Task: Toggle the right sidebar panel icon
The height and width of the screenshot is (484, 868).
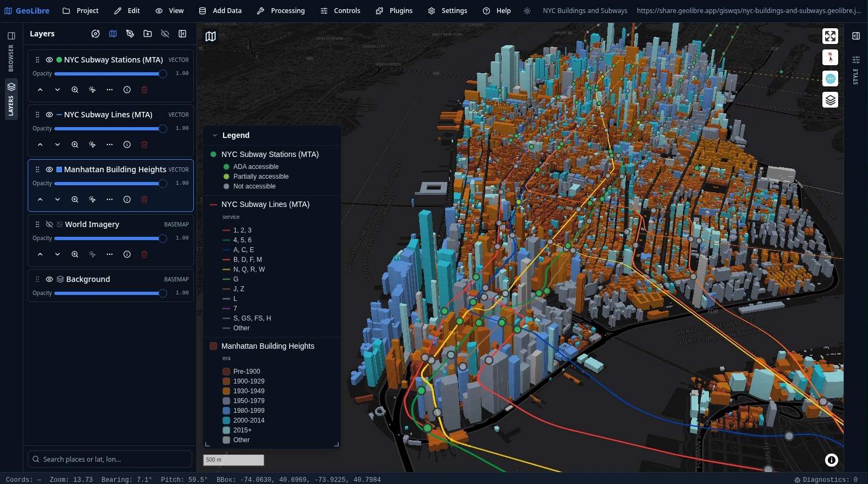Action: [x=856, y=36]
